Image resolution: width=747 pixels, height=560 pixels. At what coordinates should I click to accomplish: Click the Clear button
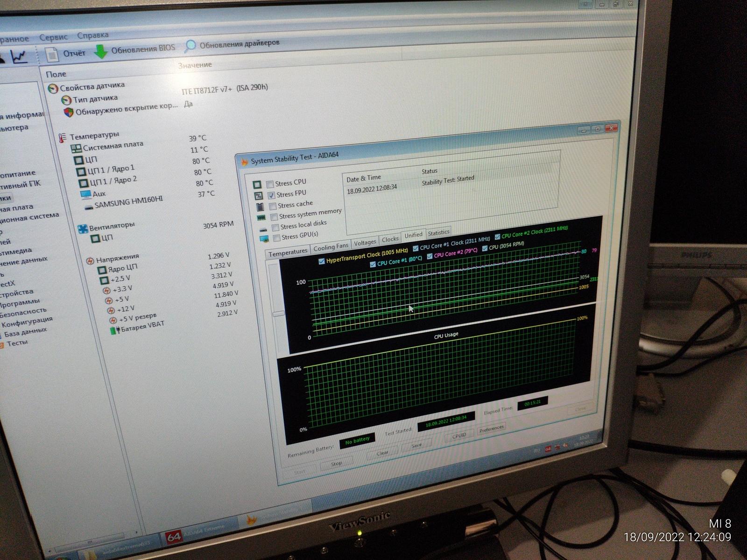(x=382, y=453)
